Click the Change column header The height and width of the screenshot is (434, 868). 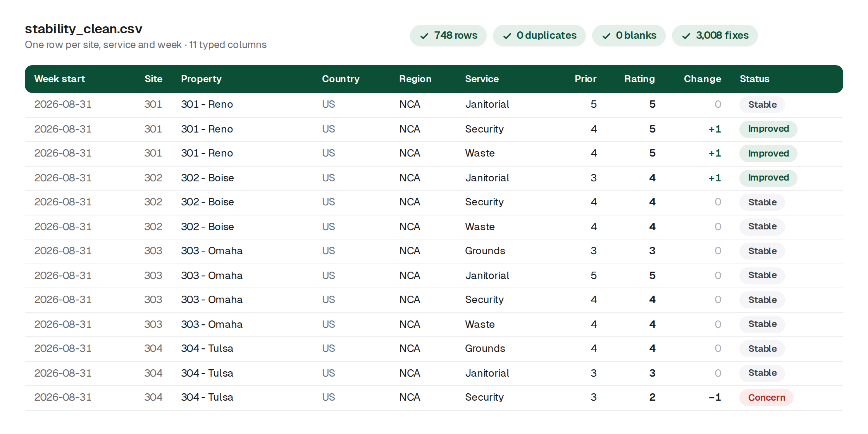coord(703,79)
